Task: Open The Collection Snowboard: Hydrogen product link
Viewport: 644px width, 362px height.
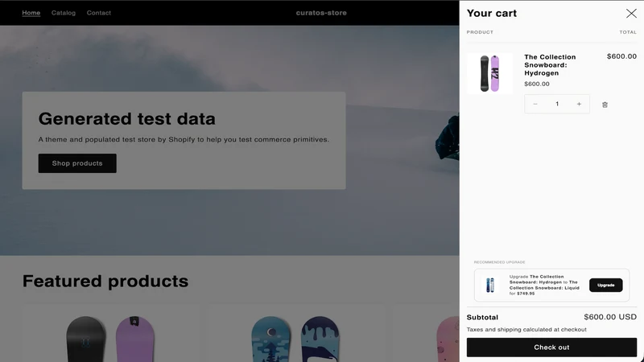Action: (x=550, y=65)
